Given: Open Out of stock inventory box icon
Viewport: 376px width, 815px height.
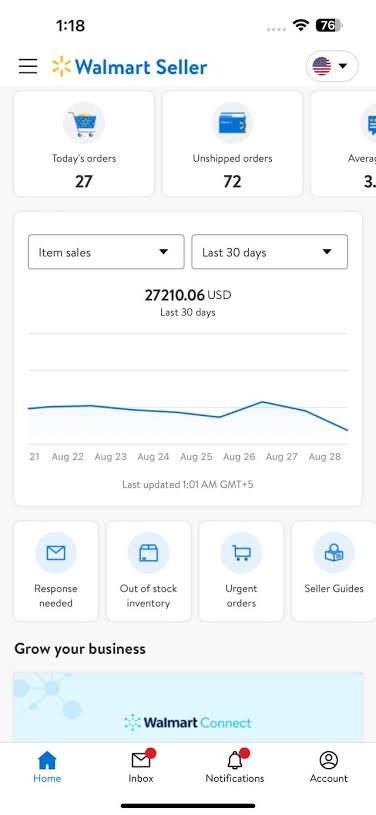Looking at the screenshot, I should [x=149, y=553].
